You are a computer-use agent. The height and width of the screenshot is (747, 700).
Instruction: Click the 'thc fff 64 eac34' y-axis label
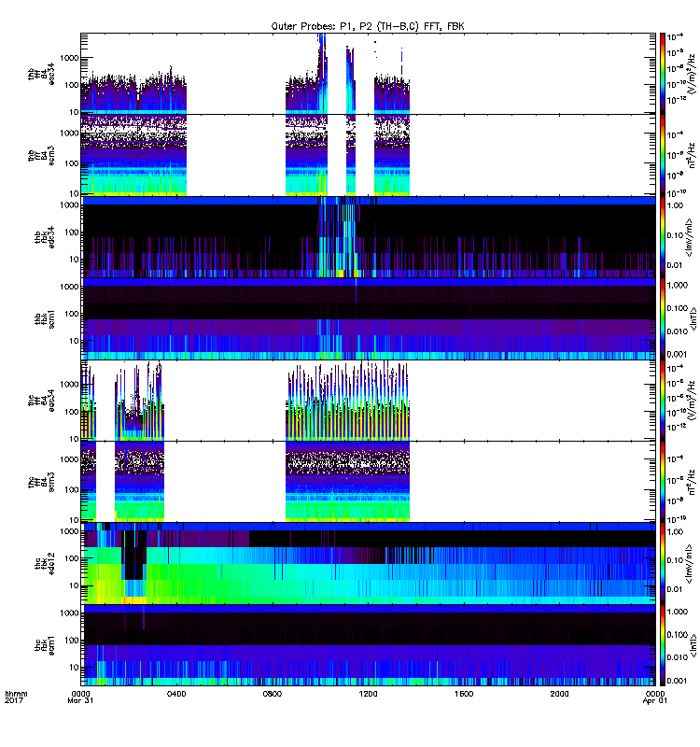pyautogui.click(x=41, y=401)
